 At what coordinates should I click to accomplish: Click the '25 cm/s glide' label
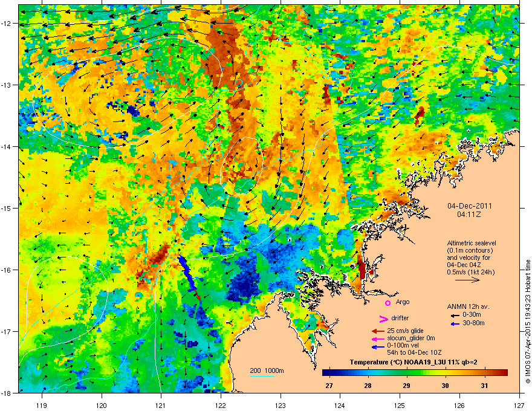(405, 331)
